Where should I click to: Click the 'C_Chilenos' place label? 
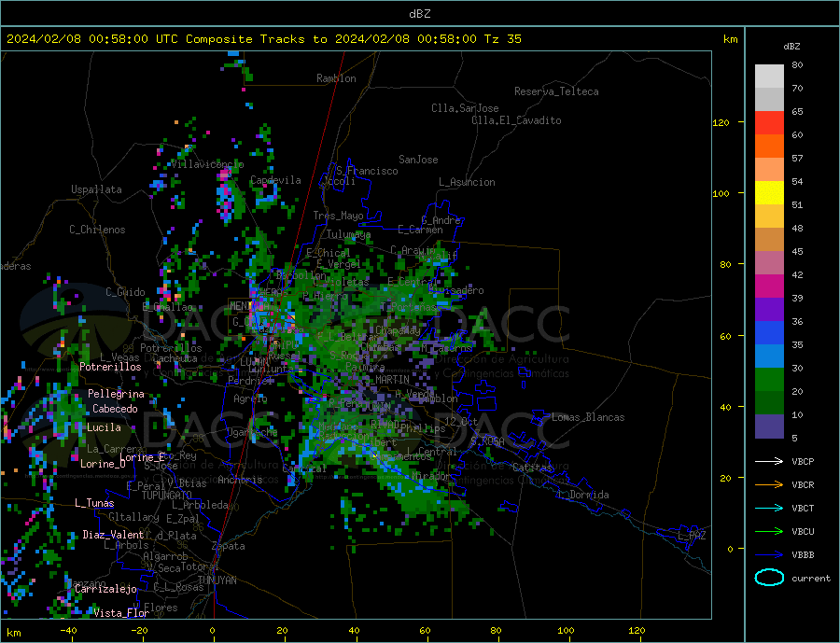click(x=97, y=230)
